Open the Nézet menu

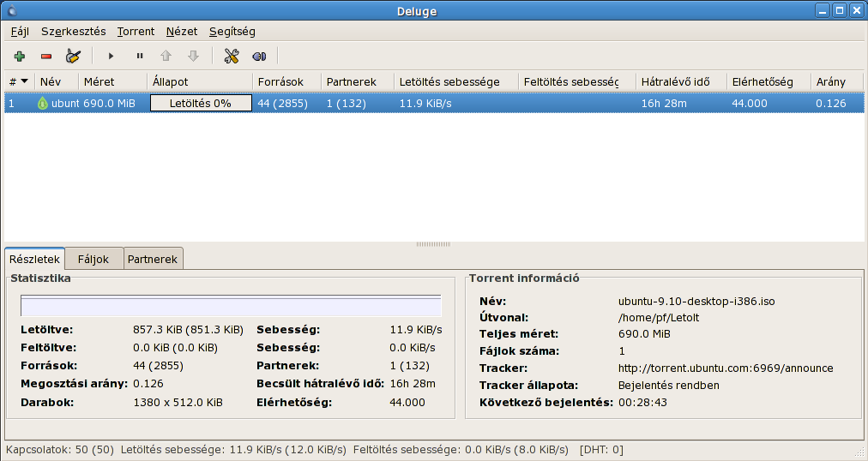(x=181, y=32)
